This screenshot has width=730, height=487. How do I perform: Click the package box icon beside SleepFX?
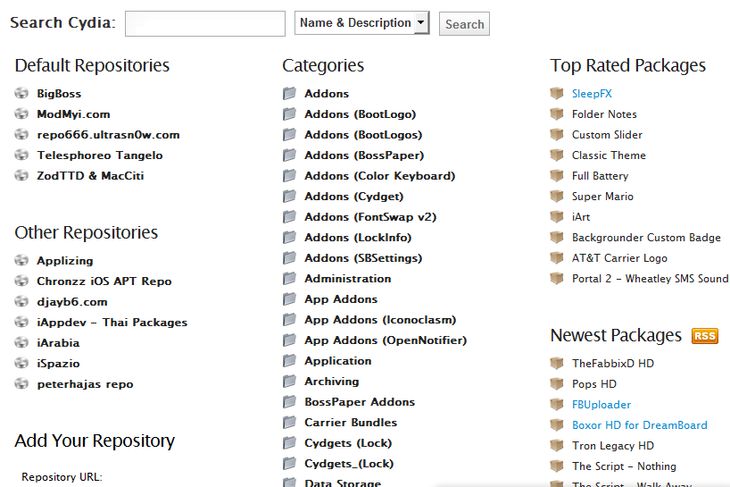[557, 93]
